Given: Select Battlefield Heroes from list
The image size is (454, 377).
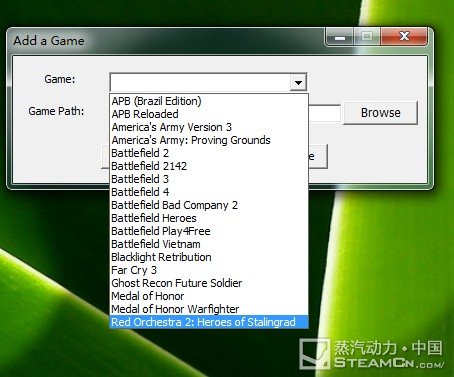Looking at the screenshot, I should 209,218.
